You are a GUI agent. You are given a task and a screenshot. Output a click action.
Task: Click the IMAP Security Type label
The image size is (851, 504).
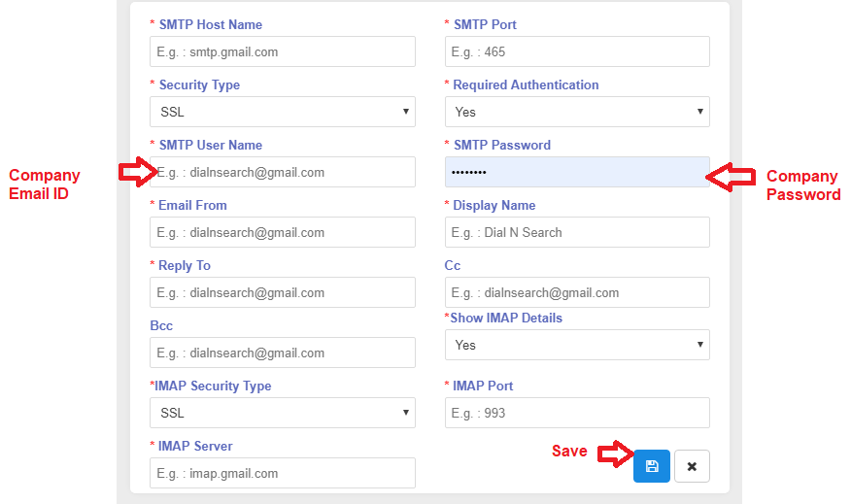coord(214,386)
